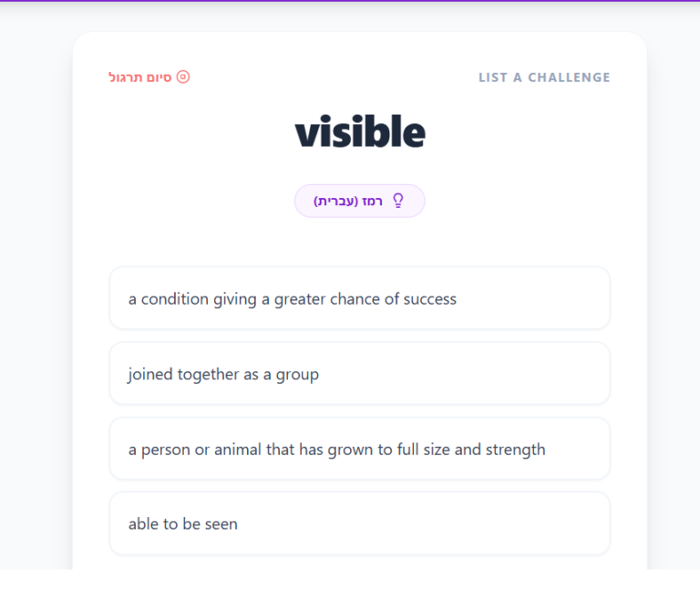Viewport: 700px width, 612px height.
Task: Click the lightbulb hint icon
Action: (397, 201)
